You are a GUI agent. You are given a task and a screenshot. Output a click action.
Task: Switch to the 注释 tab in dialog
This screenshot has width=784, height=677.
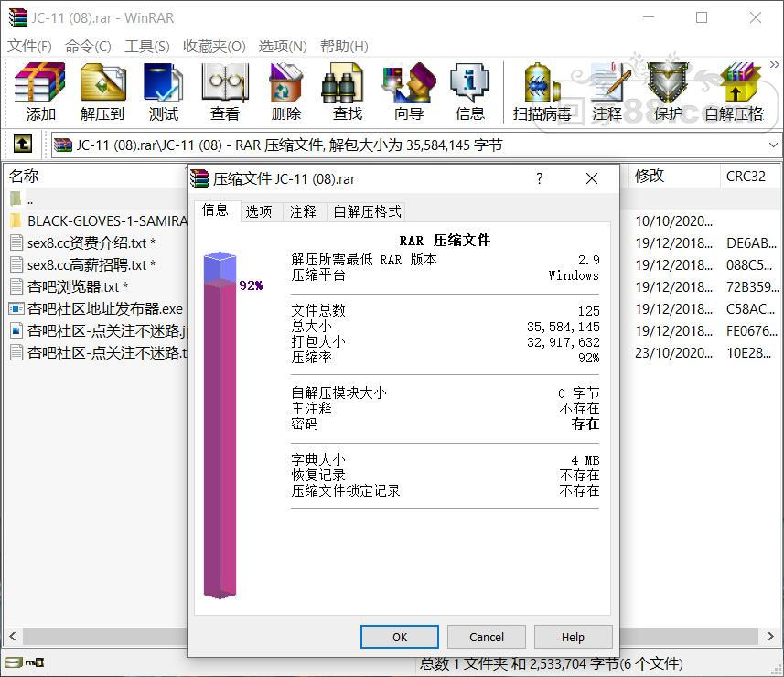click(x=303, y=212)
